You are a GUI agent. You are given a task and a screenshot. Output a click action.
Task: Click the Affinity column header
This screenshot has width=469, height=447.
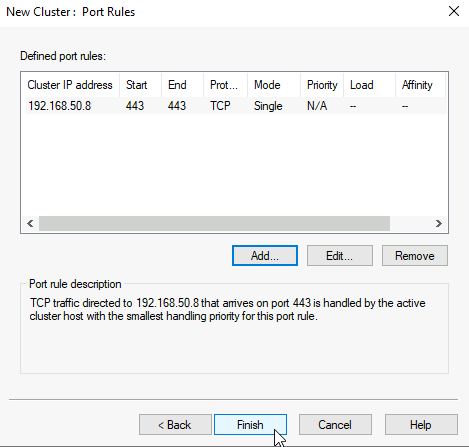point(420,85)
